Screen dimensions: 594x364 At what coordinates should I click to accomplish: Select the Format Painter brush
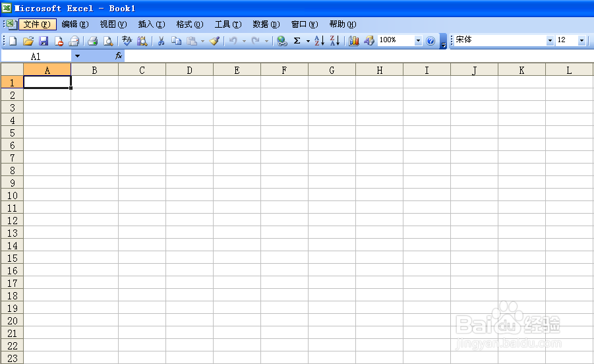pos(215,41)
